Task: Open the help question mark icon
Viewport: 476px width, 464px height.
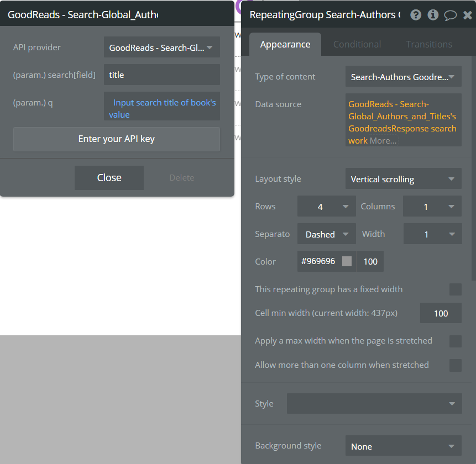Action: 416,14
